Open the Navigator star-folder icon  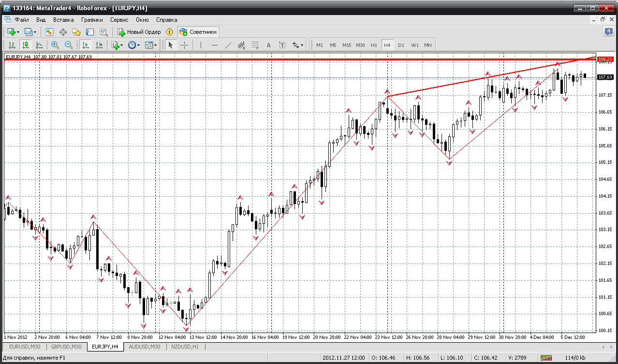point(76,32)
